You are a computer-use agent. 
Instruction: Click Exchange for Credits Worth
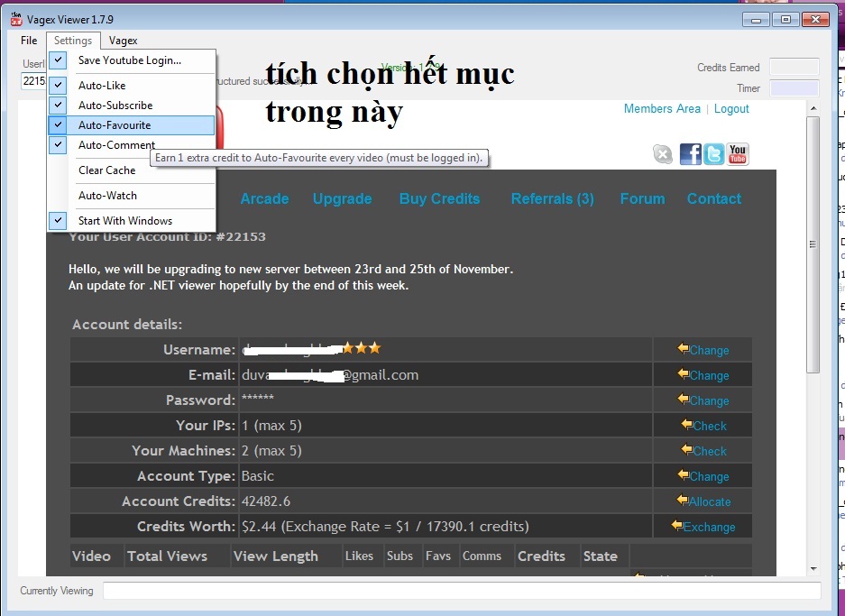click(709, 527)
